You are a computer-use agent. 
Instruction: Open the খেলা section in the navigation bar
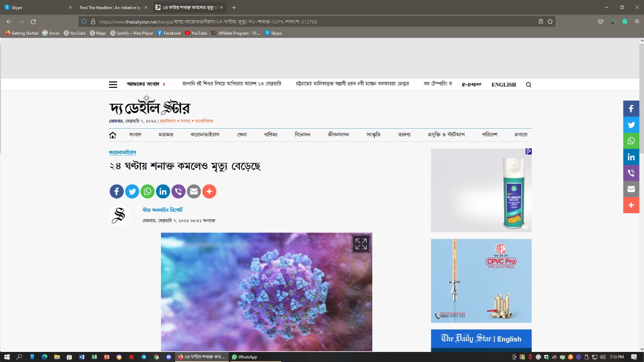click(x=242, y=135)
